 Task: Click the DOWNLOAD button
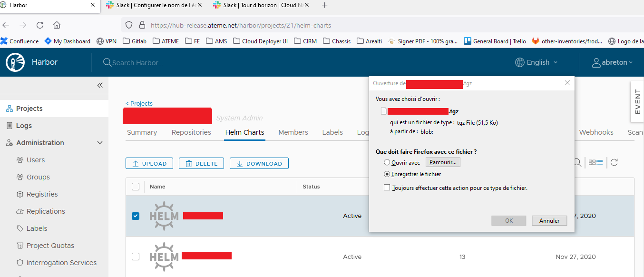click(x=259, y=163)
